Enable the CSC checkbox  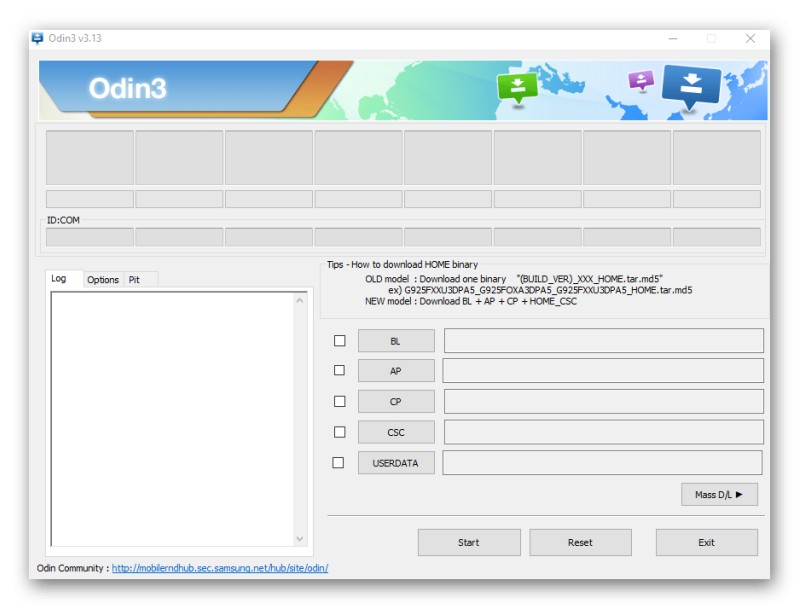(340, 432)
